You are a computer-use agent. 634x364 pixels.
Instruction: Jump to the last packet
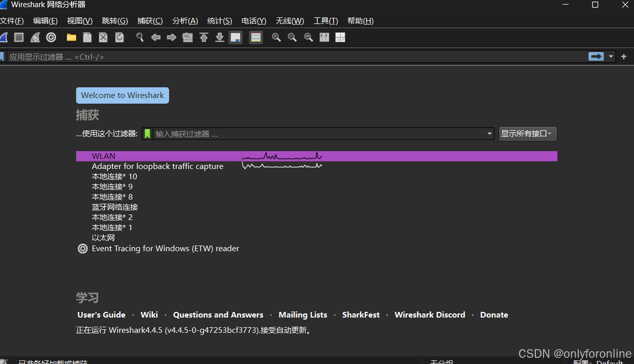220,37
